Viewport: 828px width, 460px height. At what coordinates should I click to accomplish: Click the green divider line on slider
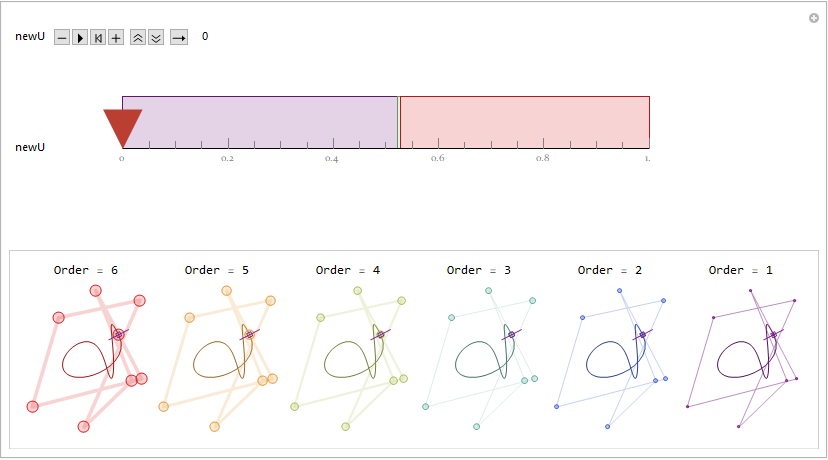coord(399,122)
